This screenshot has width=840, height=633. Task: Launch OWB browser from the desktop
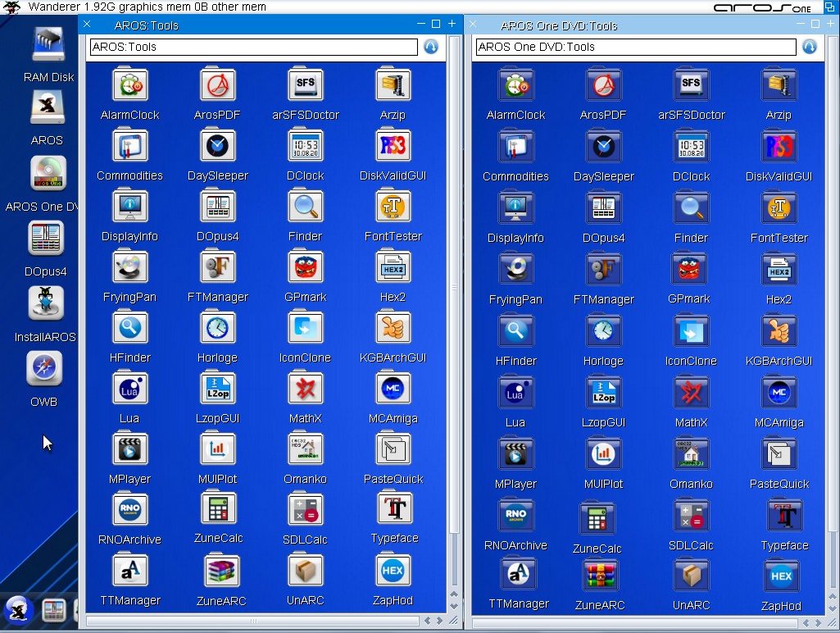tap(44, 369)
